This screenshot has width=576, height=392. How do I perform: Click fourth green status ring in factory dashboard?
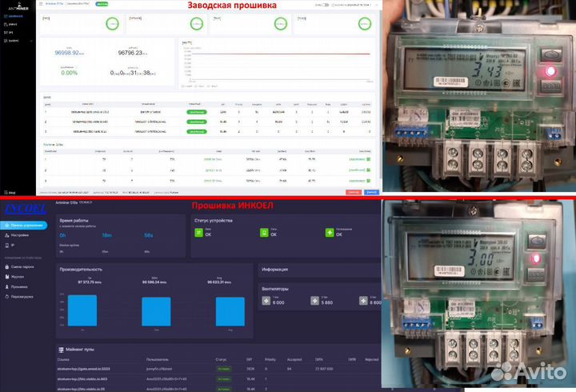click(x=365, y=24)
